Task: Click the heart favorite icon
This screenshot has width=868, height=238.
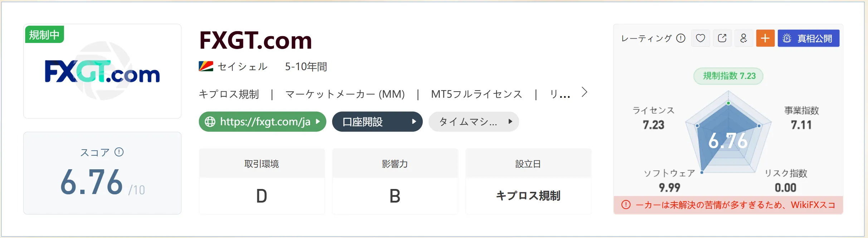Action: 700,38
